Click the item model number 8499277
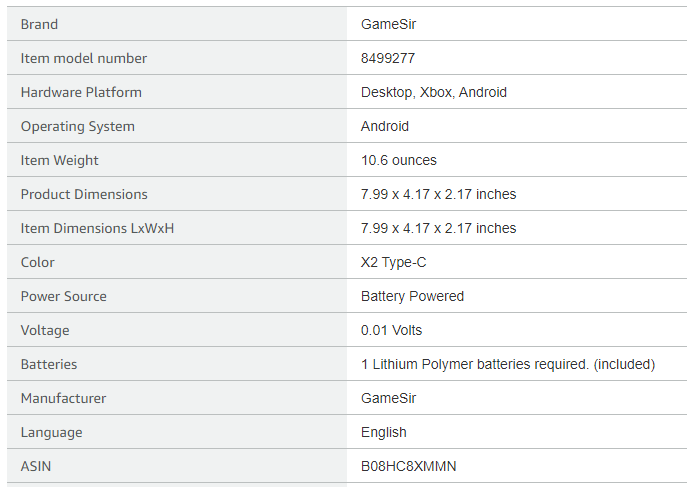This screenshot has height=487, width=696. click(x=388, y=58)
